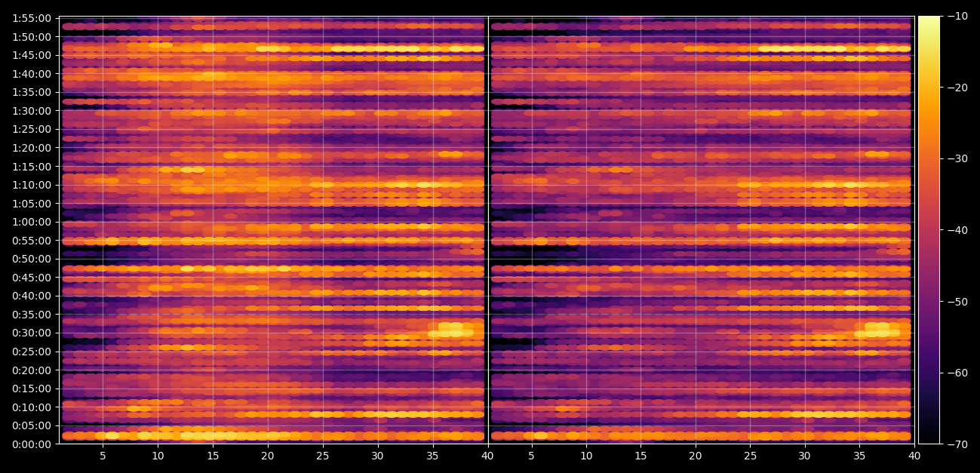Screen dimensions: 980x473
Task: Click x-axis tick 35 under right heatmap
Action: [x=860, y=456]
